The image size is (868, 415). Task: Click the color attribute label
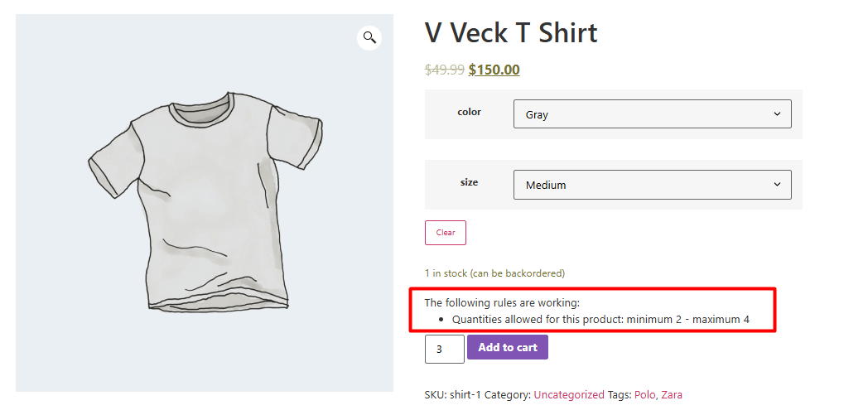pyautogui.click(x=469, y=112)
